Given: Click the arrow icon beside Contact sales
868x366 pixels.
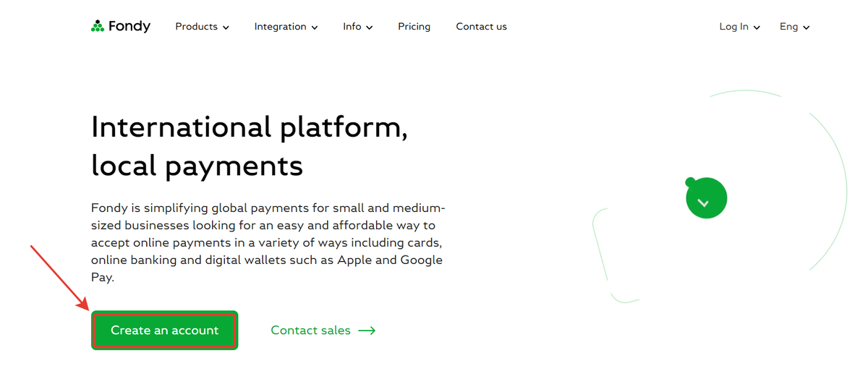Looking at the screenshot, I should pos(367,331).
